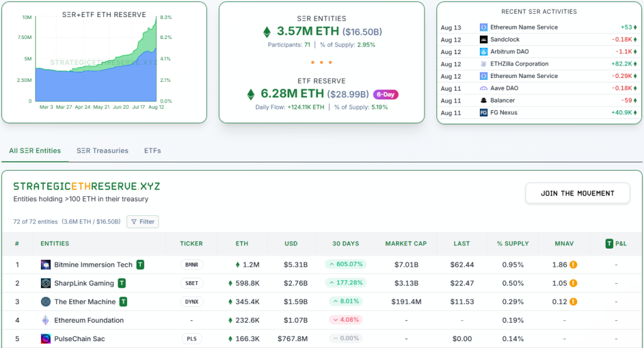Open the ETFs tab
Image resolution: width=644 pixels, height=348 pixels.
[152, 151]
